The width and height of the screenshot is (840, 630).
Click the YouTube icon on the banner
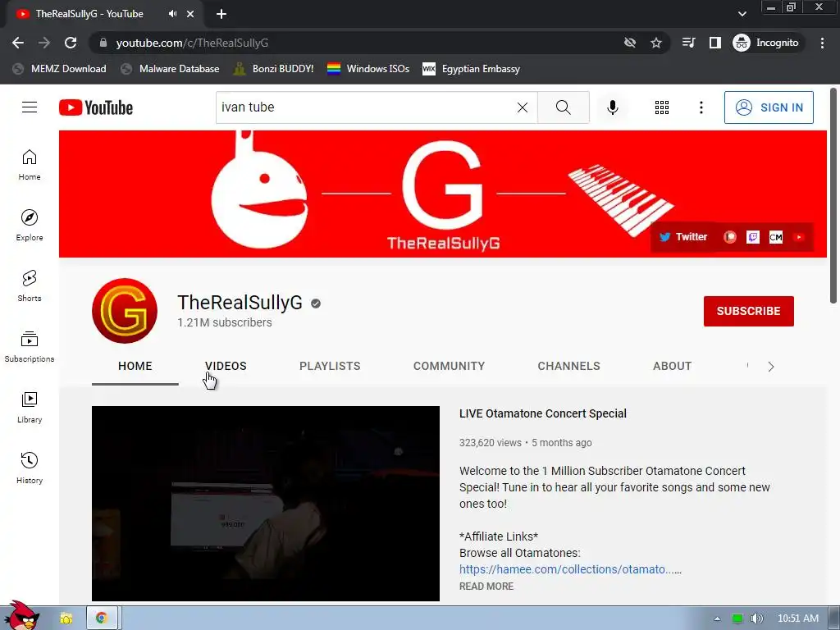coord(799,237)
